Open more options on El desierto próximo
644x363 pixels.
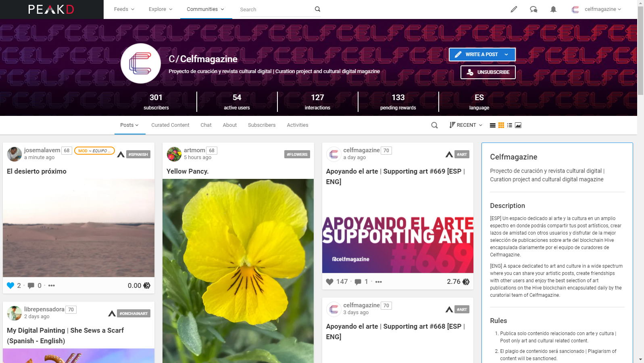(x=51, y=285)
